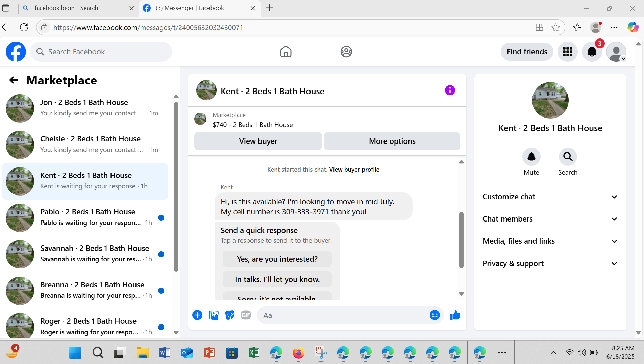Viewport: 644px width, 364px height.
Task: Send quick response Yes, are you interested?
Action: coord(277,259)
